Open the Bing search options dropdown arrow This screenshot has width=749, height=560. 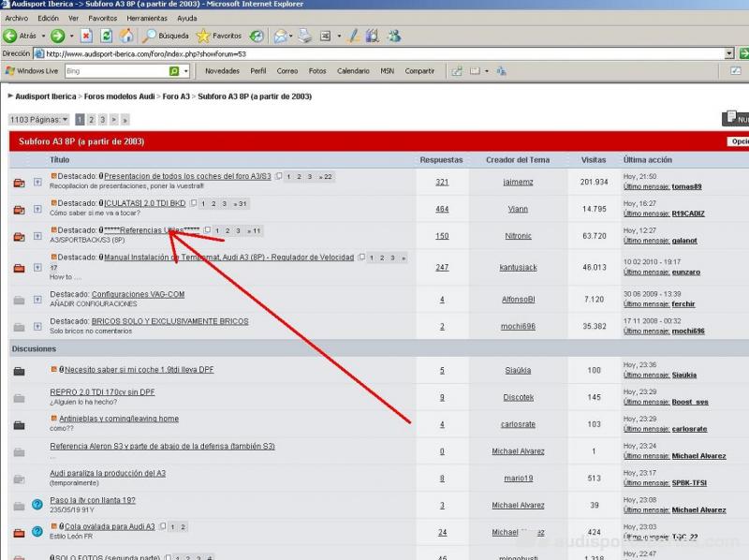coord(185,71)
